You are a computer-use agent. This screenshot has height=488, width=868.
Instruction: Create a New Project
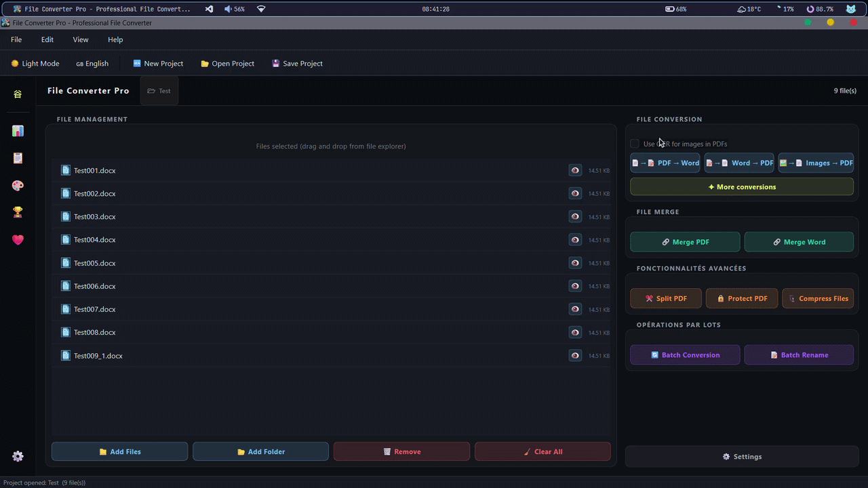[x=158, y=64]
